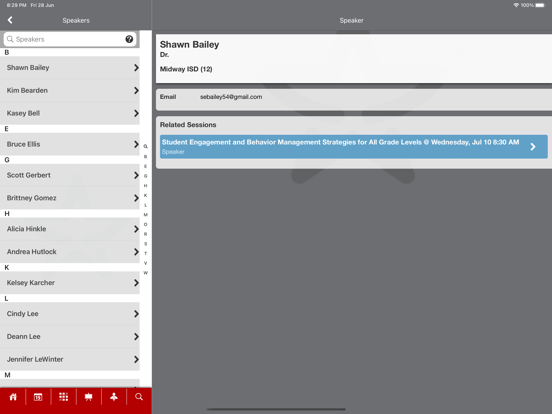This screenshot has height=414, width=552.
Task: Jump to letter W in alphabet index
Action: (145, 273)
